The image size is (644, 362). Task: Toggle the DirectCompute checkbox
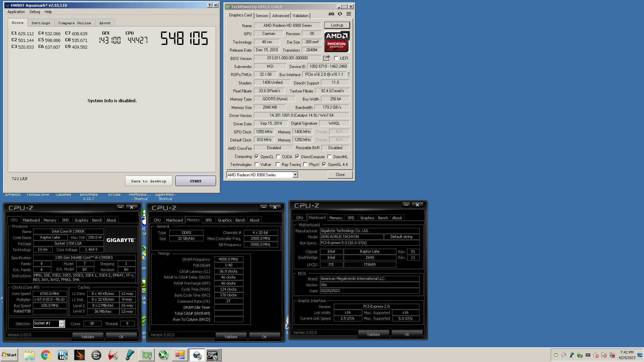pyautogui.click(x=297, y=157)
